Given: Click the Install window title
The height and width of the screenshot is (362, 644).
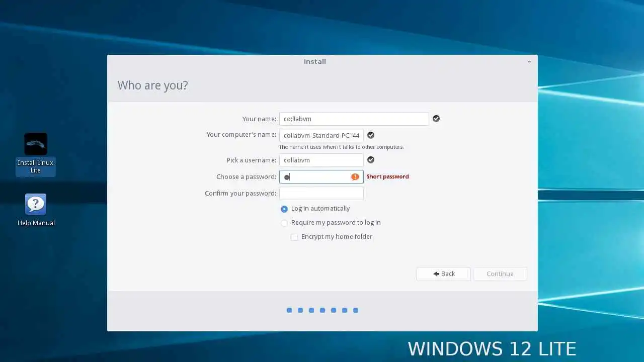Looking at the screenshot, I should (x=315, y=61).
